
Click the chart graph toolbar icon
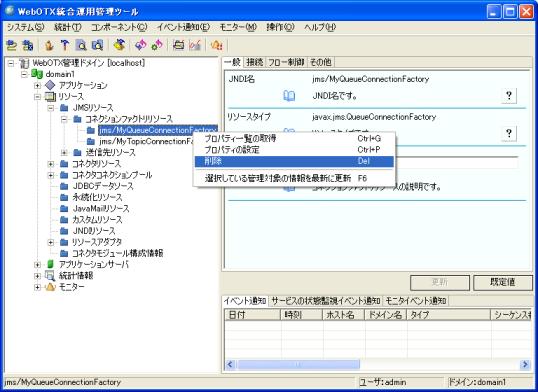tap(195, 45)
